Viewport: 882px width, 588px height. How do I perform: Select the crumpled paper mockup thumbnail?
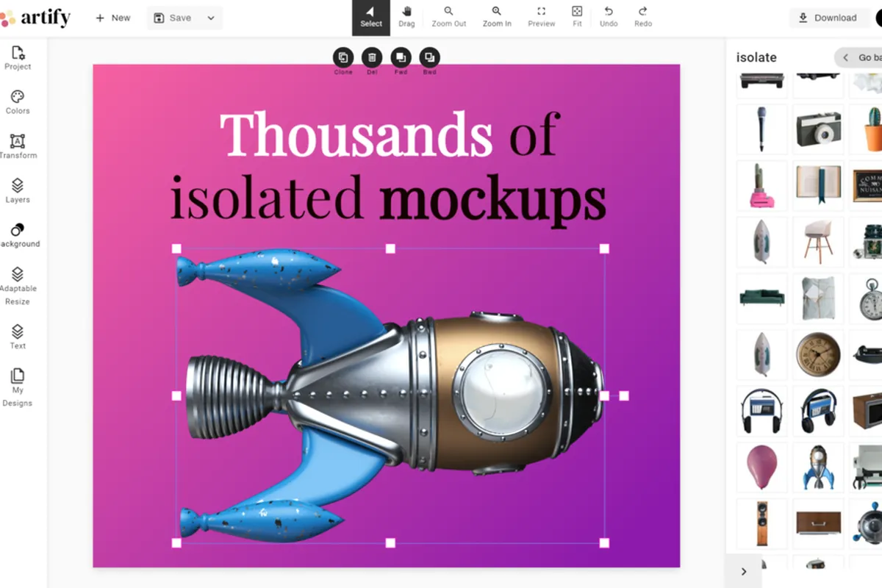[x=818, y=298]
